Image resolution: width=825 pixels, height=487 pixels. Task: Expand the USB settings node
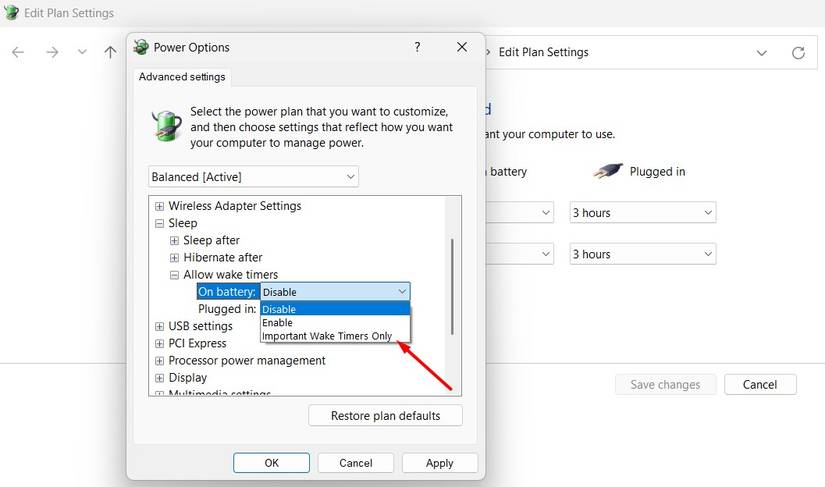click(159, 326)
